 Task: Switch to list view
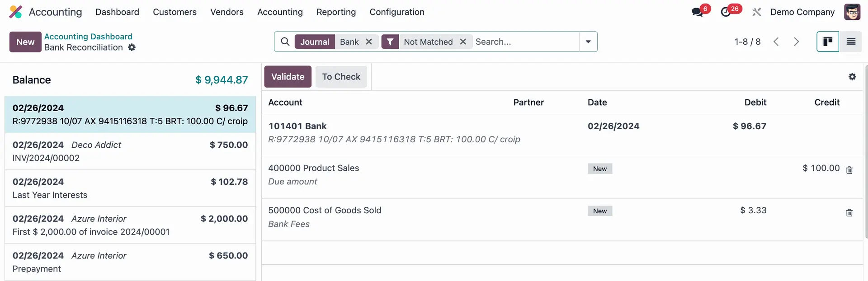tap(850, 42)
